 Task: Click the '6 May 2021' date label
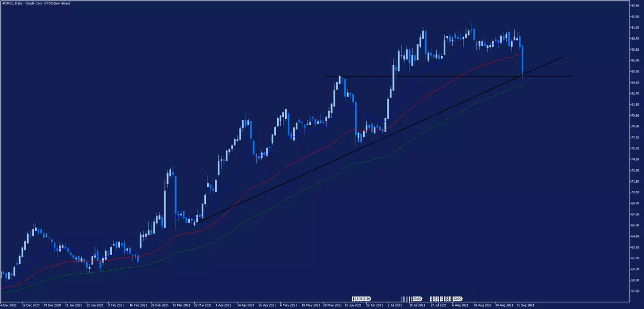point(289,305)
